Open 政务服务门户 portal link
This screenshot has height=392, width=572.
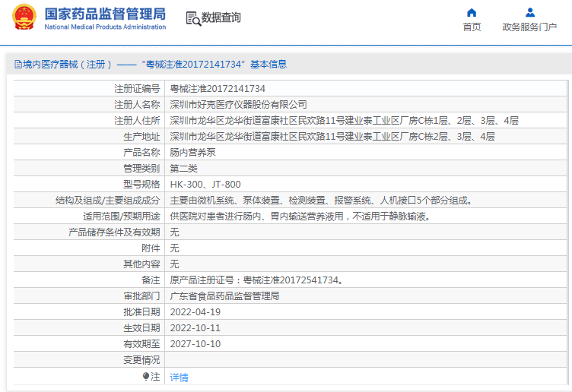(x=529, y=27)
